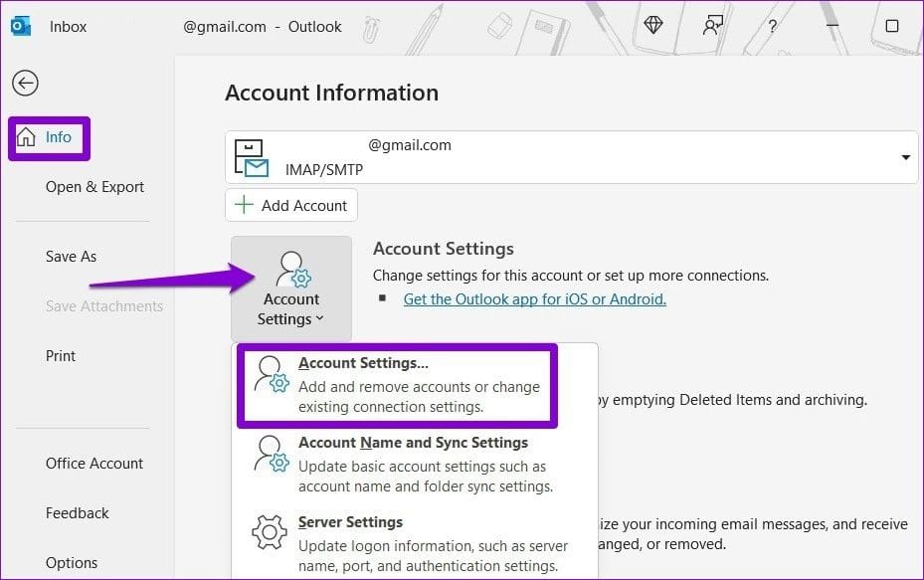Click the back arrow to leave Account Information
The width and height of the screenshot is (924, 580).
[x=25, y=84]
